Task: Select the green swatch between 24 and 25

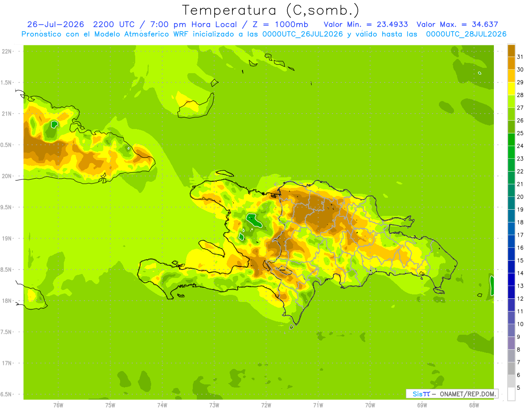Action: 511,139
